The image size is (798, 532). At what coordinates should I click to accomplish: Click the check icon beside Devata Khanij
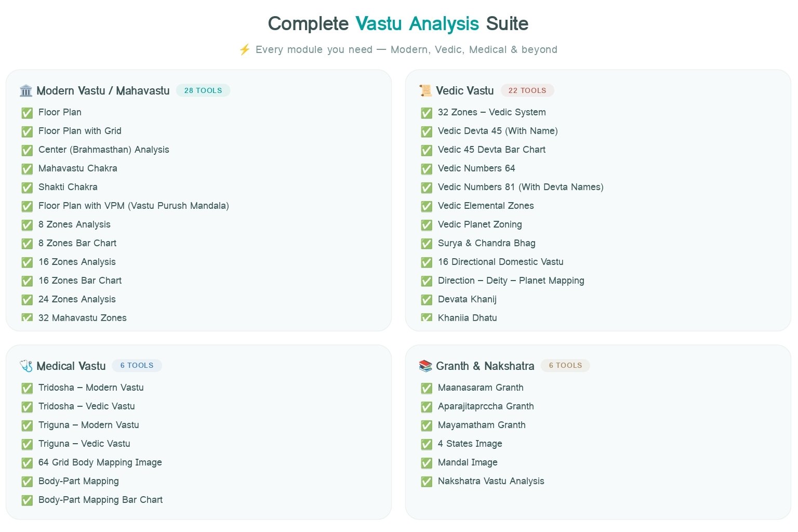tap(427, 300)
